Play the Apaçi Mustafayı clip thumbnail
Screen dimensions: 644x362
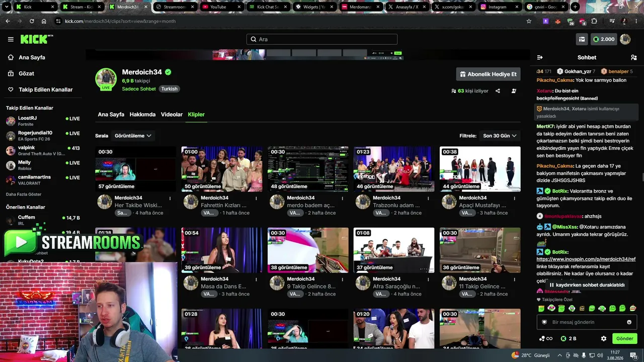[x=480, y=169]
